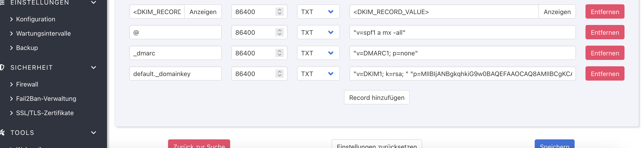Open record type dropdown for default._domainkey row

coord(318,74)
